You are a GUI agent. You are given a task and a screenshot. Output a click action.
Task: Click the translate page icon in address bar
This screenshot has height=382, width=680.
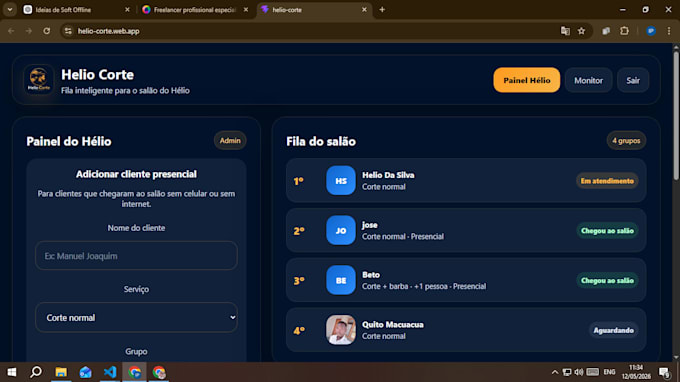point(565,31)
